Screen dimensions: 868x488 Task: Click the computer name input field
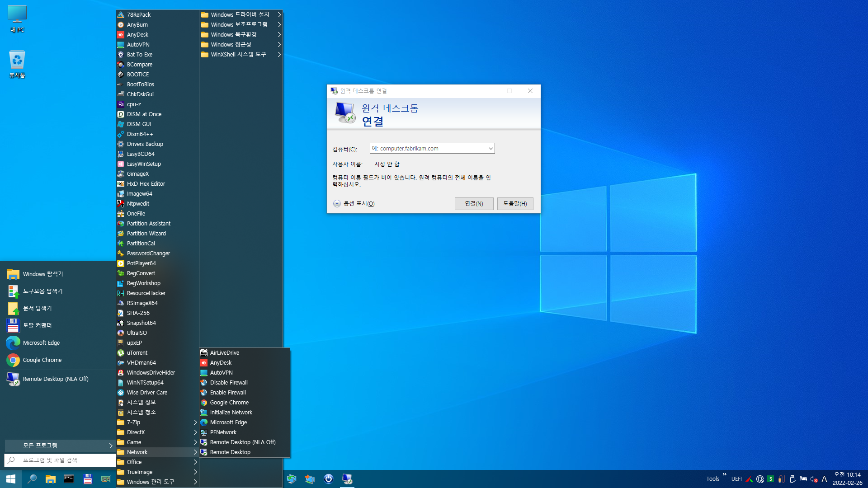428,149
